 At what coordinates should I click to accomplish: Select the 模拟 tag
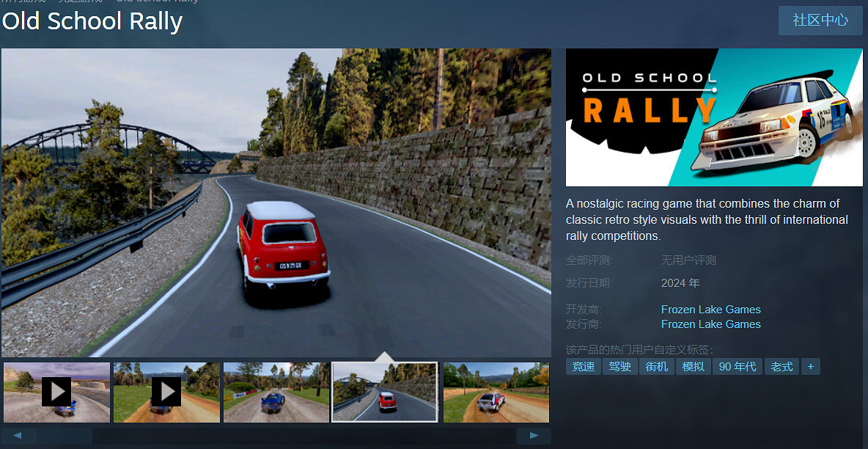(x=694, y=366)
